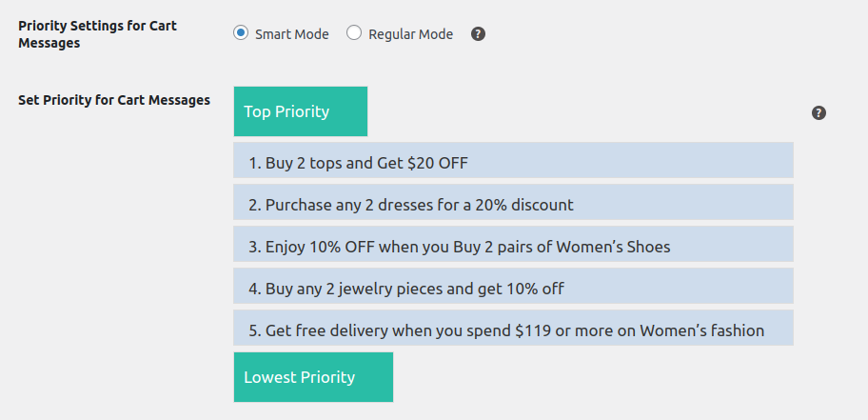Screen dimensions: 868x420
Task: Click the Top Priority header block
Action: click(x=301, y=111)
